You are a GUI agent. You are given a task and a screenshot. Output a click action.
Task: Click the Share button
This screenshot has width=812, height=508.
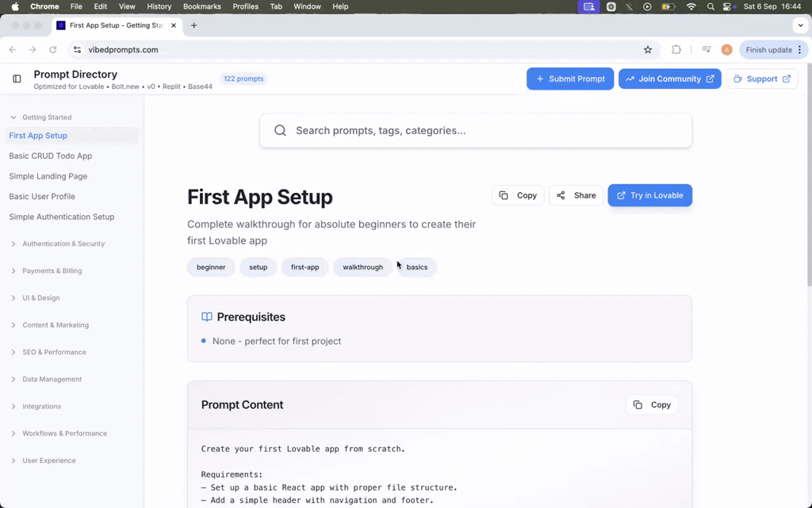[x=576, y=195]
